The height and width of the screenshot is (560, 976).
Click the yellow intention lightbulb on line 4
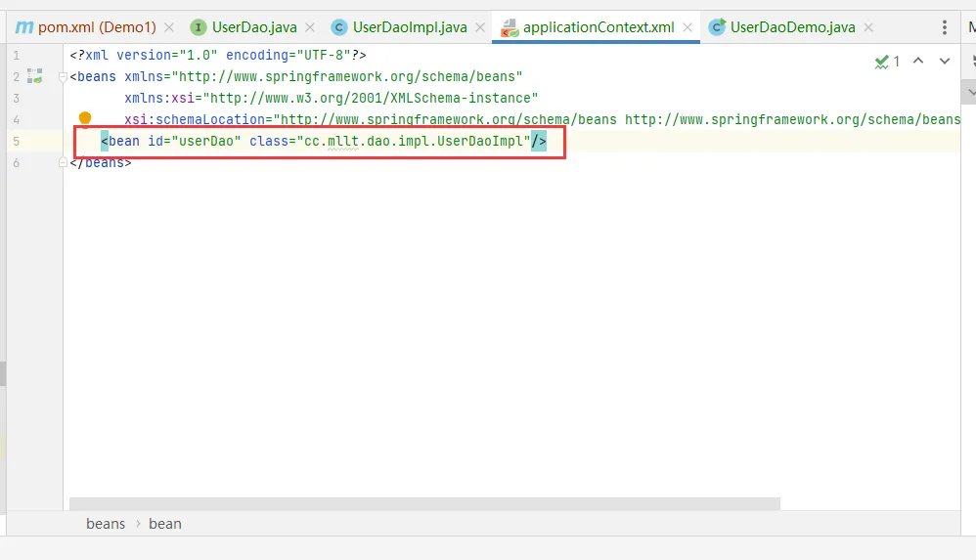click(85, 118)
